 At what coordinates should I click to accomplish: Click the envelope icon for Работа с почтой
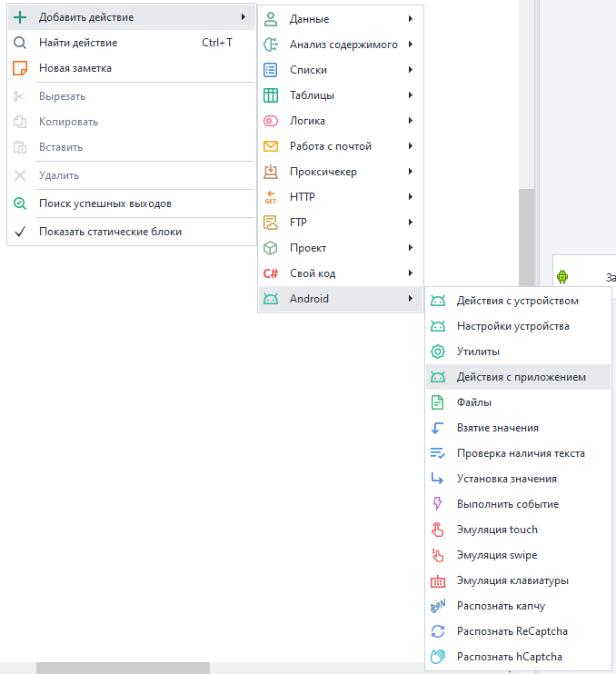(x=271, y=146)
